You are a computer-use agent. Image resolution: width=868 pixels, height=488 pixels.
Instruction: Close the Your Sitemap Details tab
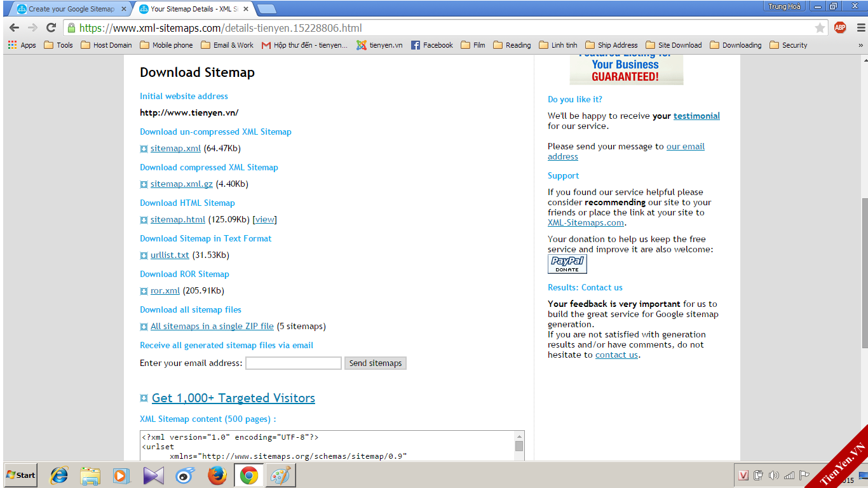pyautogui.click(x=246, y=9)
